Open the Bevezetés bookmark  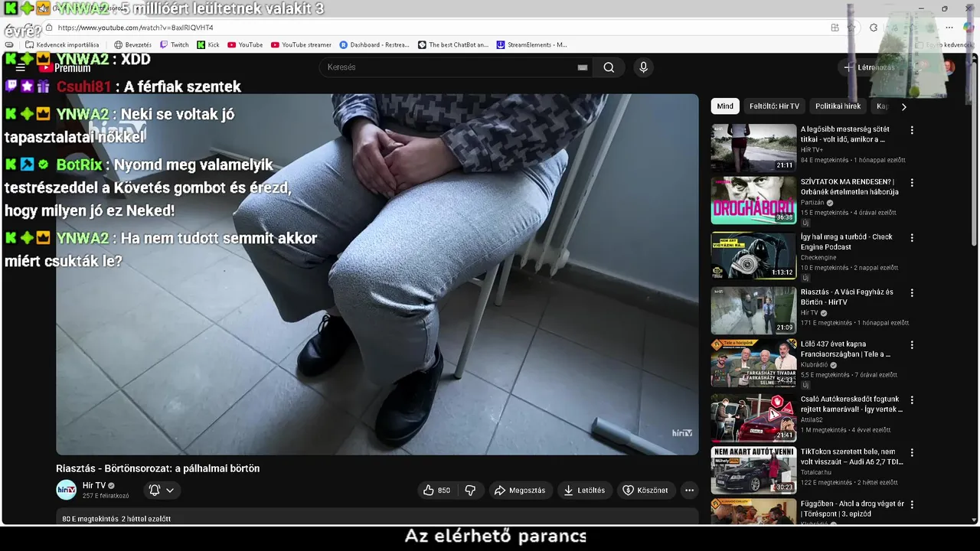point(132,45)
